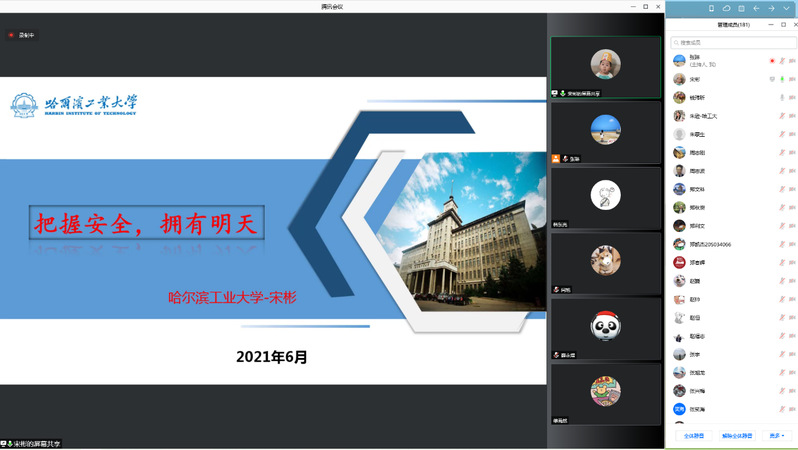Click the default gray silhouette avatar
The image size is (798, 450).
click(679, 134)
